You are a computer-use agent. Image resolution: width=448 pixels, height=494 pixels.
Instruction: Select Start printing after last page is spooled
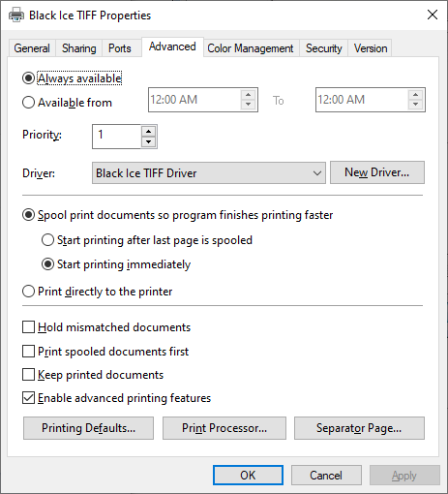(47, 240)
